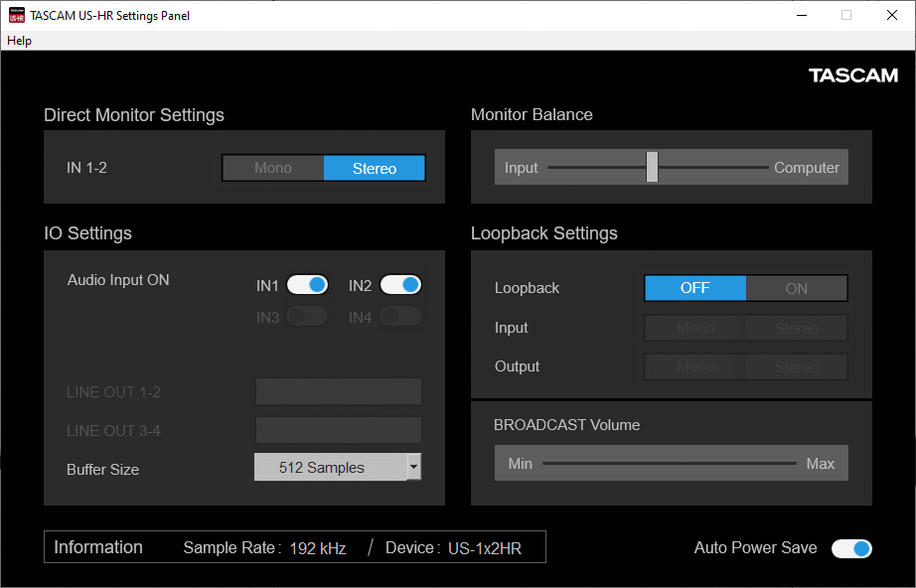Screen dimensions: 916x588
Task: Select Stereo for Loopback Output
Action: click(796, 367)
